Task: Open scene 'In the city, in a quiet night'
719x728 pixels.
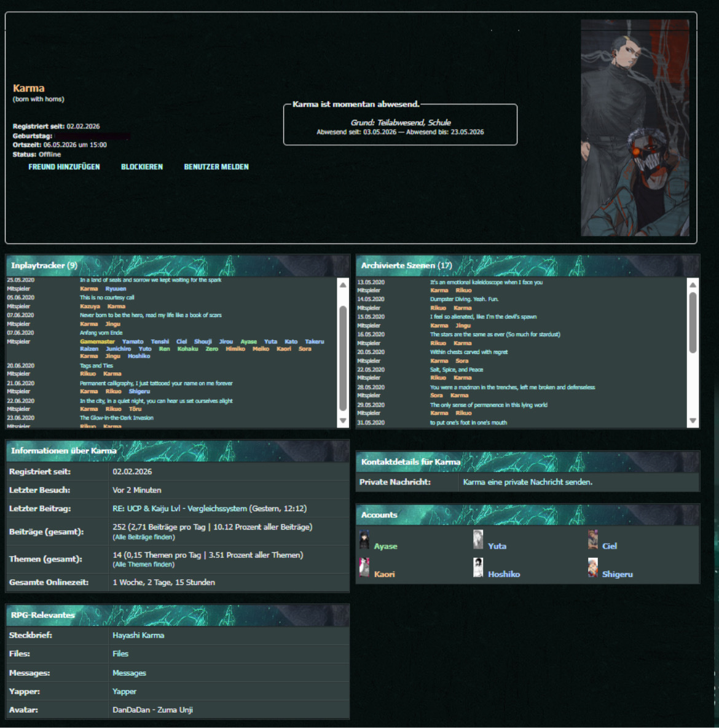Action: 156,401
